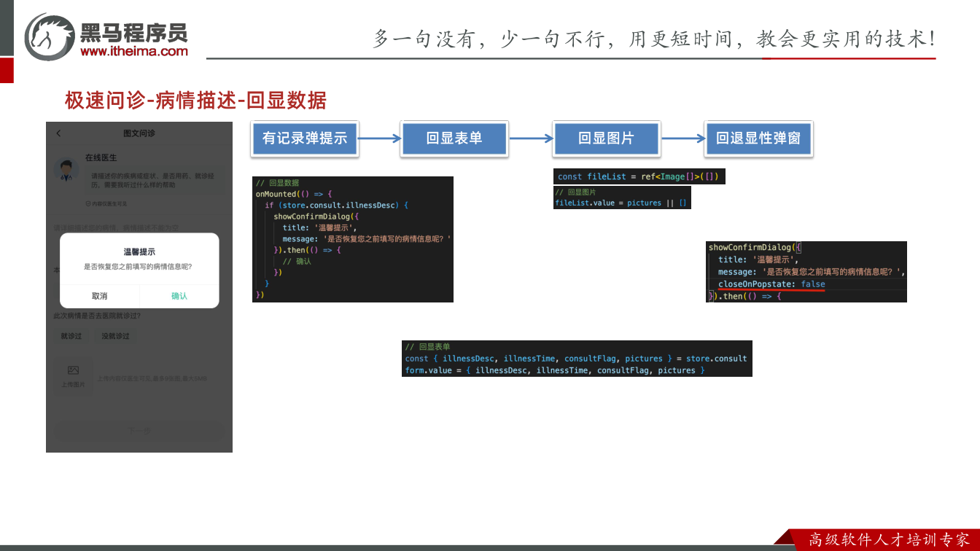Click the 上传图片 upload image icon

click(x=73, y=370)
